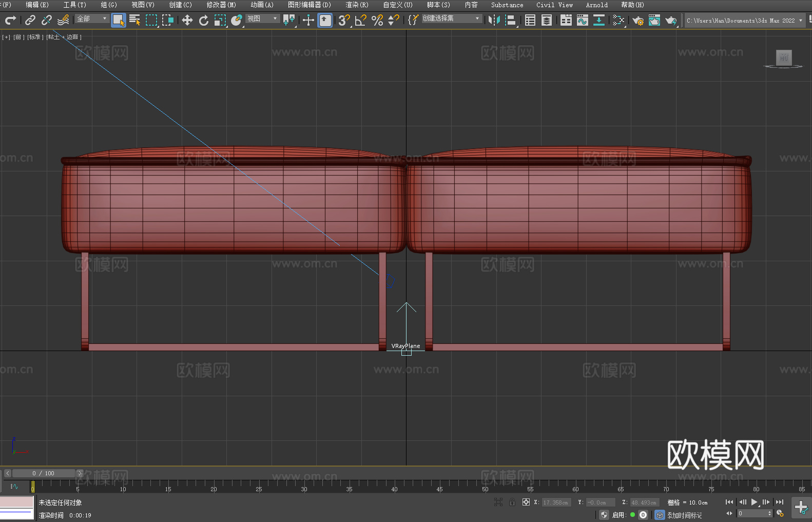Click the Select and Place tool
Screen dimensions: 812x522
coord(237,20)
